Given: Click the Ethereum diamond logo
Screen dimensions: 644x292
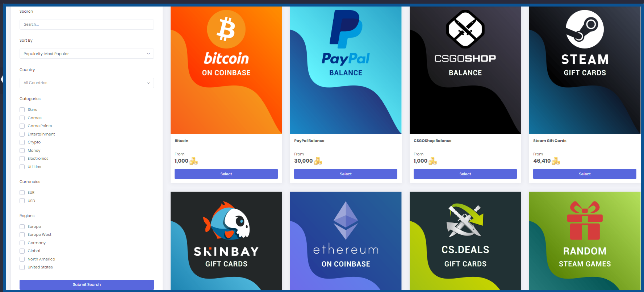Looking at the screenshot, I should point(346,221).
